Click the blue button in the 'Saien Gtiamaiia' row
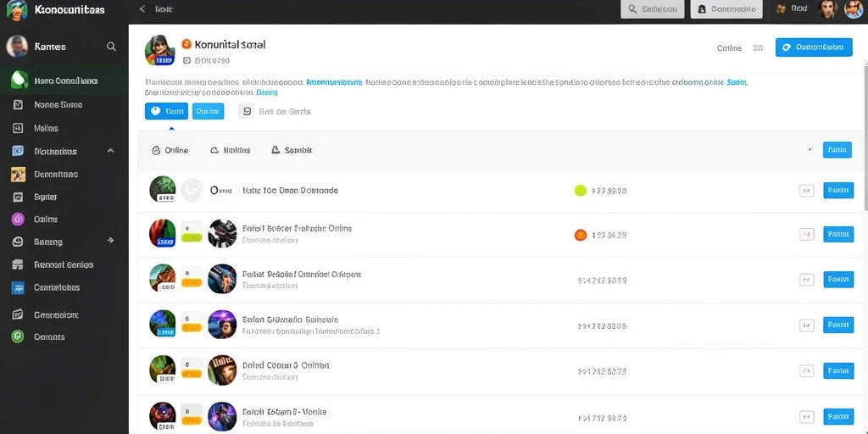This screenshot has width=868, height=434. pos(838,325)
